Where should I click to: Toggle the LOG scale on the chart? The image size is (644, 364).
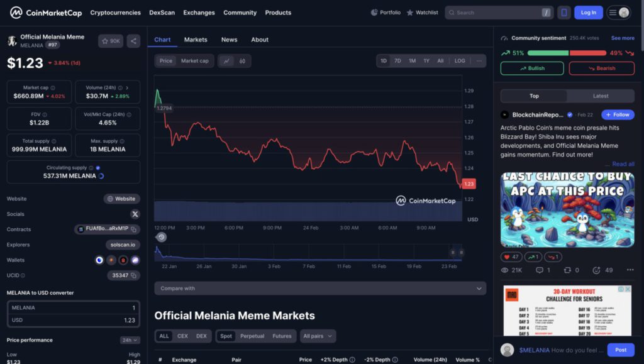(460, 61)
